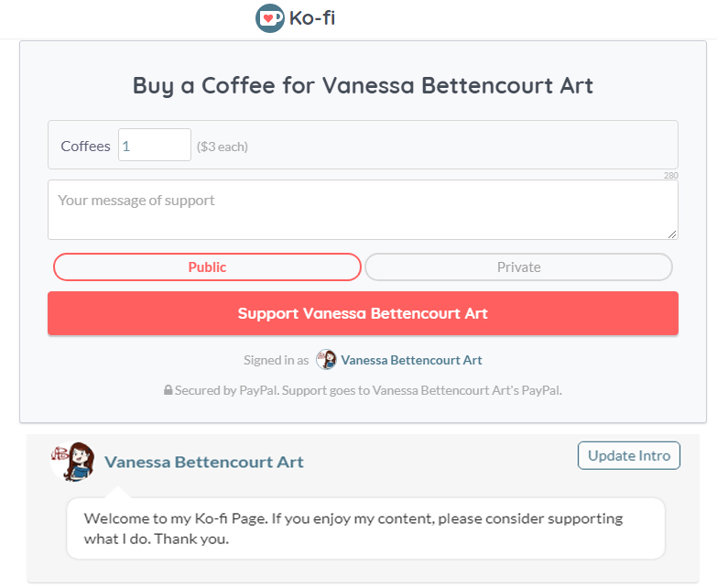The image size is (717, 588).
Task: Click the Secured by PayPal notice text
Action: [368, 390]
